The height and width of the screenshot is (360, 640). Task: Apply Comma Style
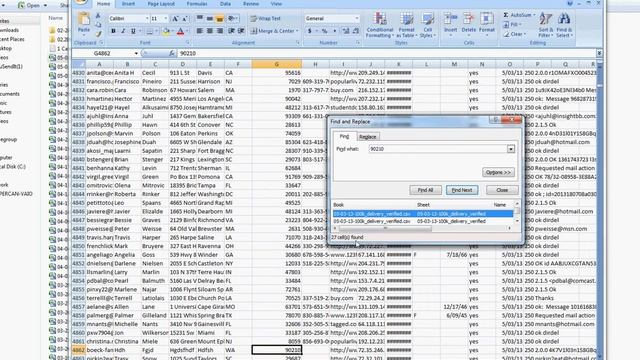[335, 31]
